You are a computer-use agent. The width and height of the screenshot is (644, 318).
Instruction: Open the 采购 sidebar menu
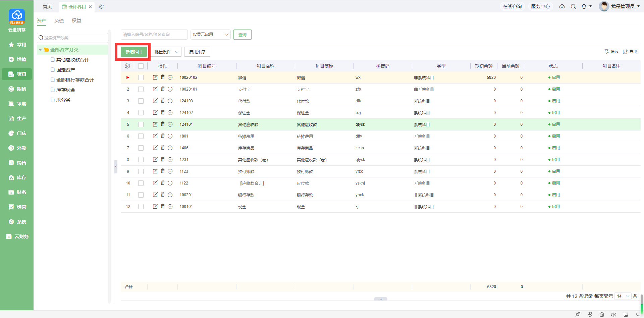pyautogui.click(x=17, y=104)
